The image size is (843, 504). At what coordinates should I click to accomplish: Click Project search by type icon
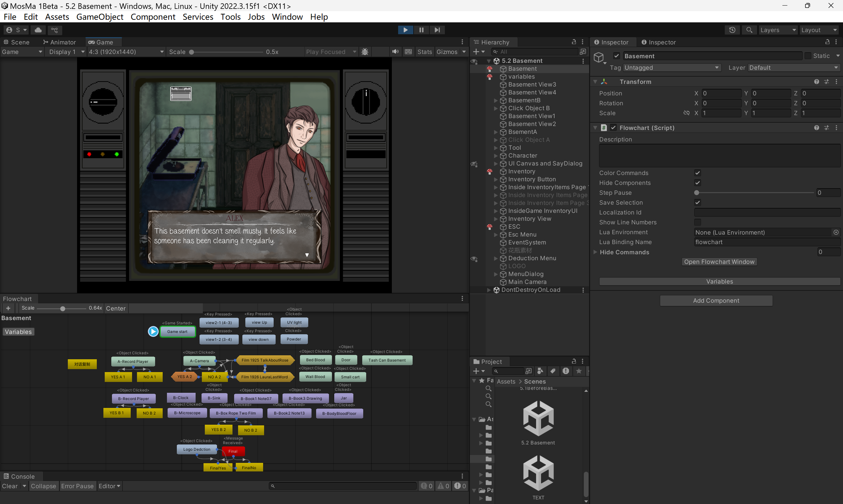pyautogui.click(x=540, y=371)
